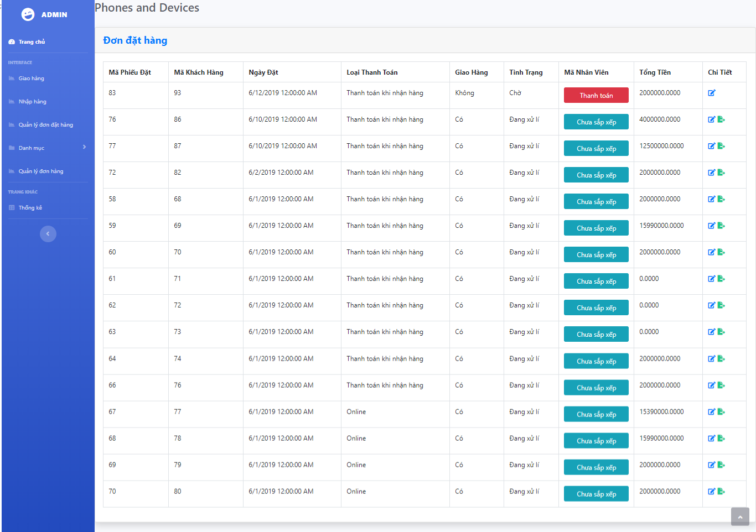This screenshot has height=532, width=756.
Task: Click green export icon for order 66, customer 76
Action: point(721,385)
